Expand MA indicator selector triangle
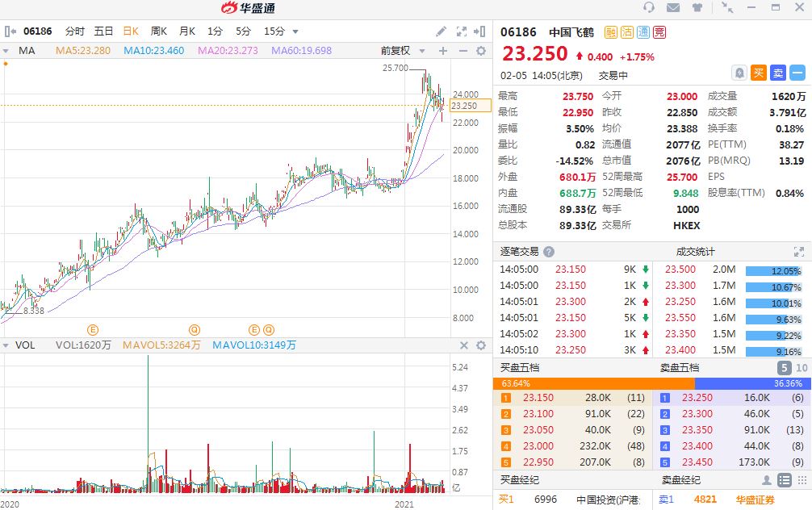Image resolution: width=812 pixels, height=510 pixels. click(6, 51)
